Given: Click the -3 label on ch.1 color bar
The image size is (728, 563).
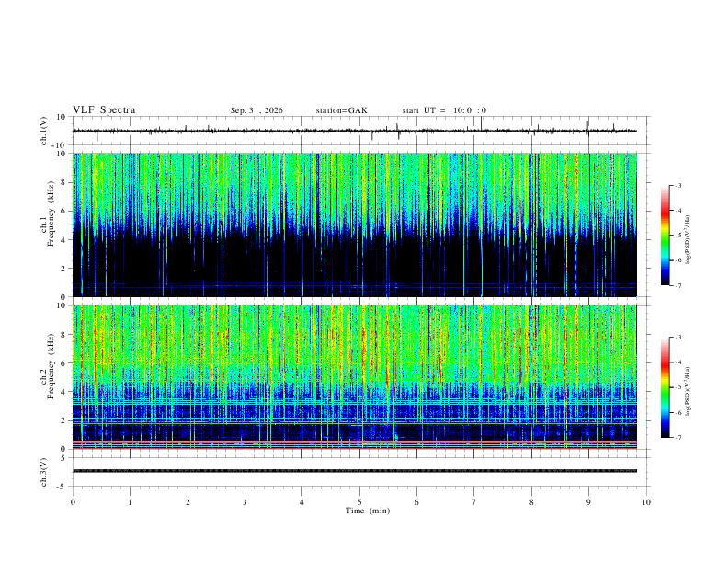Looking at the screenshot, I should (677, 185).
